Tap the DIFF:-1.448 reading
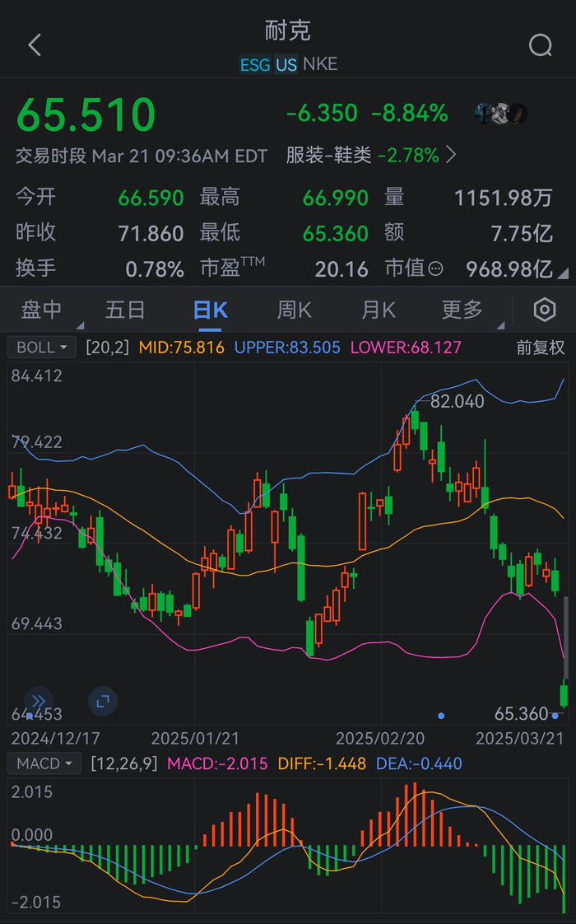Viewport: 576px width, 924px height. [x=322, y=763]
